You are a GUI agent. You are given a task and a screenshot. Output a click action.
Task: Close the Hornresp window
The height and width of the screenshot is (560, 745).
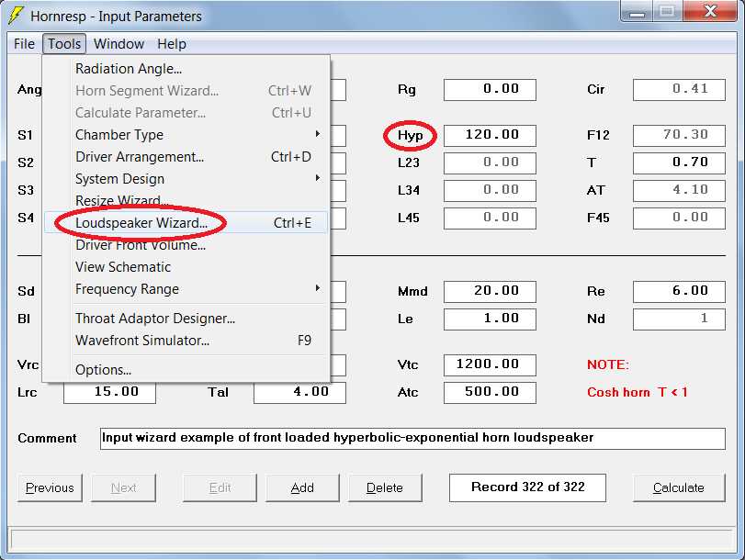(710, 11)
